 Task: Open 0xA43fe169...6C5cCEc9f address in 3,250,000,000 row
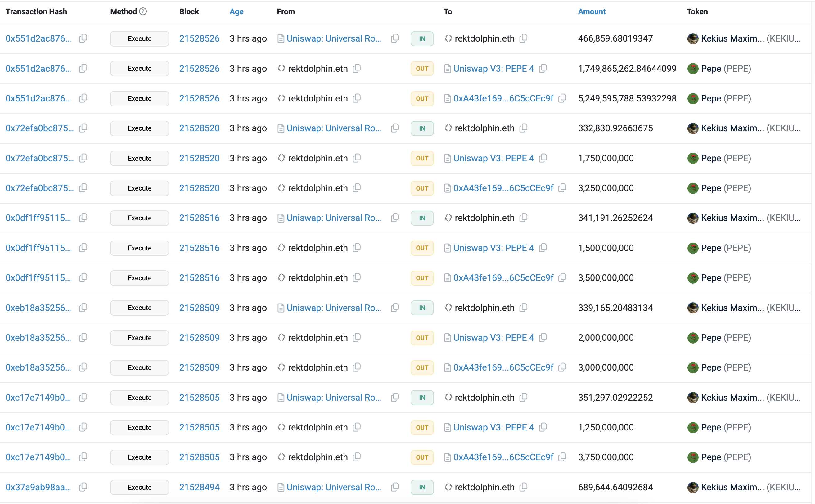(503, 188)
